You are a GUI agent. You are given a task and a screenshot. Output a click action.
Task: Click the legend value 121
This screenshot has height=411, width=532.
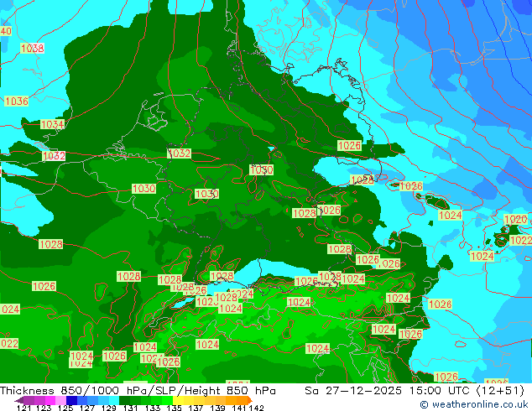[23, 408]
